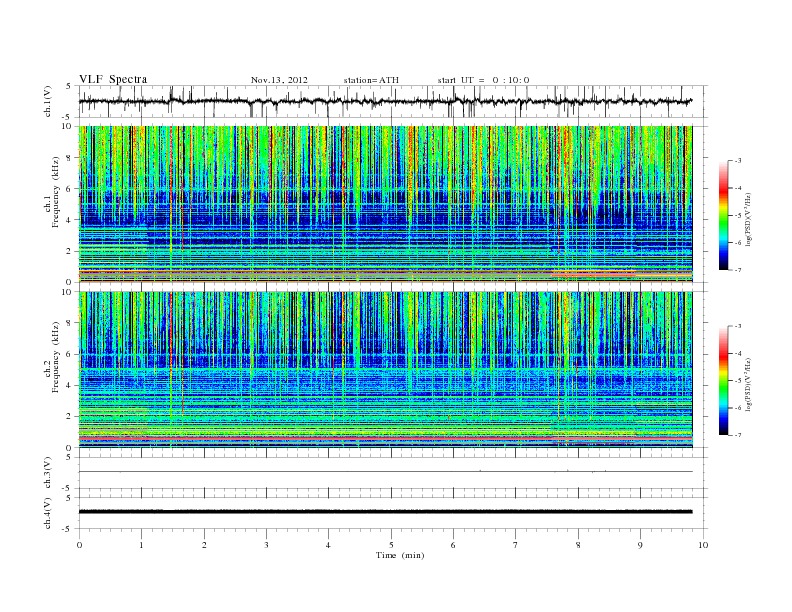Click the "Nov.13, 2012" date label
This screenshot has width=792, height=612.
coord(279,80)
